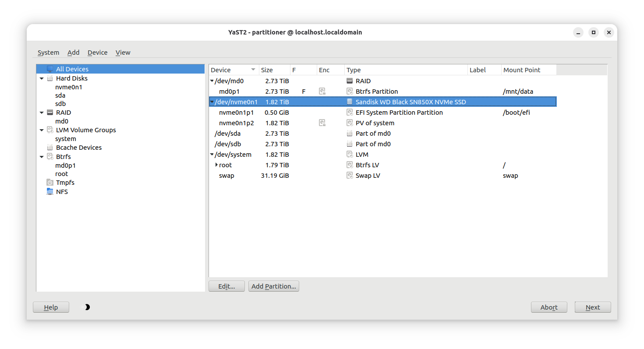Click the All Devices monitor icon
This screenshot has width=644, height=349.
pyautogui.click(x=50, y=69)
